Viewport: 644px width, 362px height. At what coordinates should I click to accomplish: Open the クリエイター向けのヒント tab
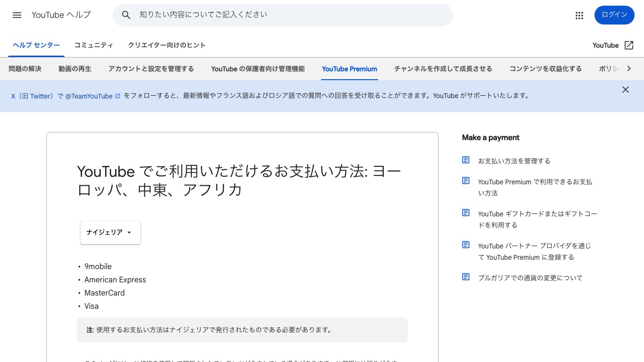(x=167, y=45)
